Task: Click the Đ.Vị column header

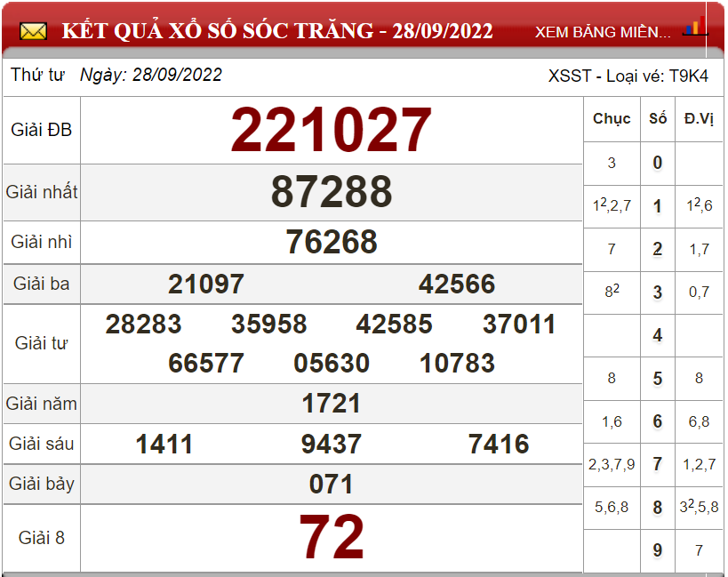Action: (699, 118)
